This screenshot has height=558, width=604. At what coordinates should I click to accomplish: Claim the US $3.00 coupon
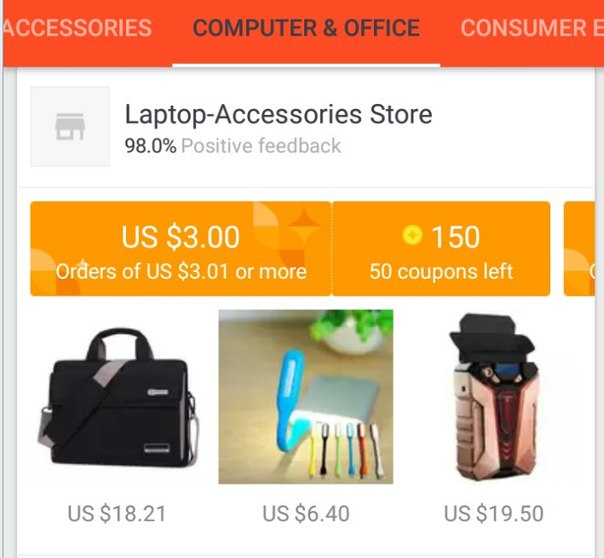pos(181,248)
